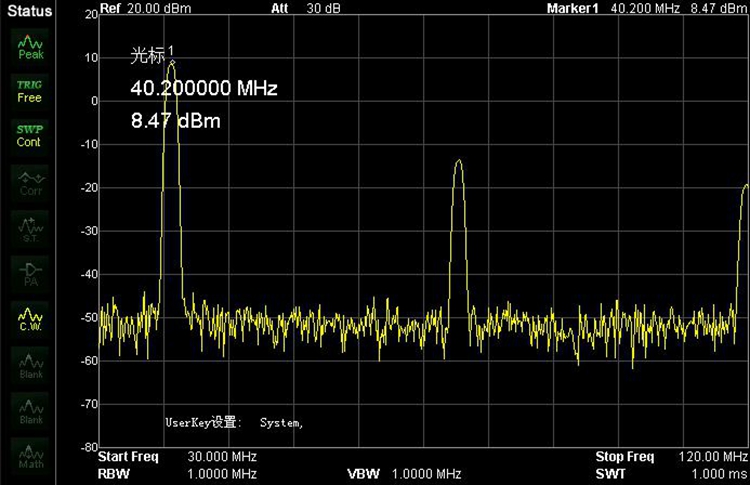Image resolution: width=750 pixels, height=485 pixels.
Task: Open the Math trace icon
Action: (30, 456)
